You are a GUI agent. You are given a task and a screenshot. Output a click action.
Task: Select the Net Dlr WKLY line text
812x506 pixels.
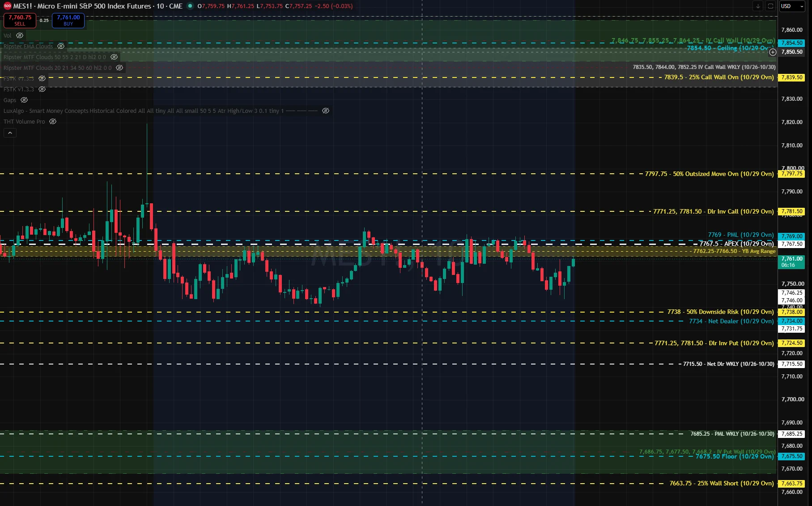(x=728, y=364)
